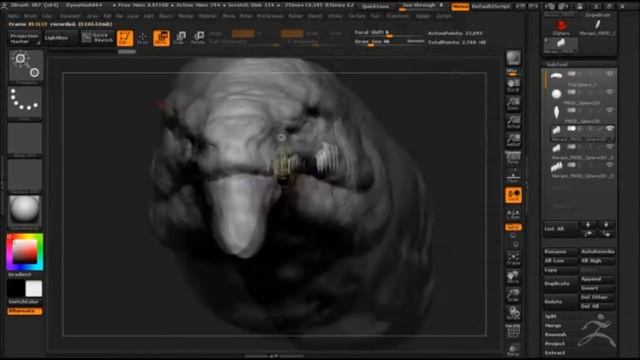Open LightBox browser
The image size is (640, 360).
coord(60,38)
